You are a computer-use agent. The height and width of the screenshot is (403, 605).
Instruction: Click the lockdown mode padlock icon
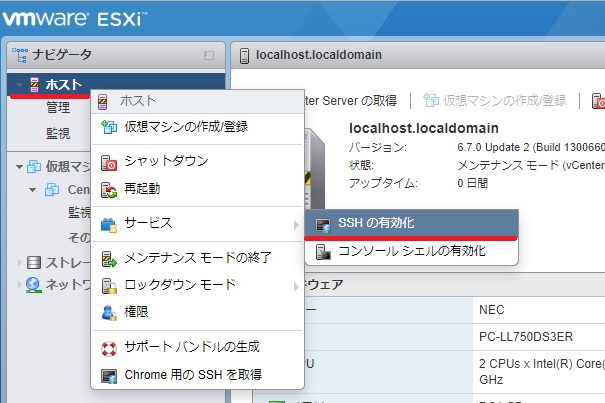109,286
